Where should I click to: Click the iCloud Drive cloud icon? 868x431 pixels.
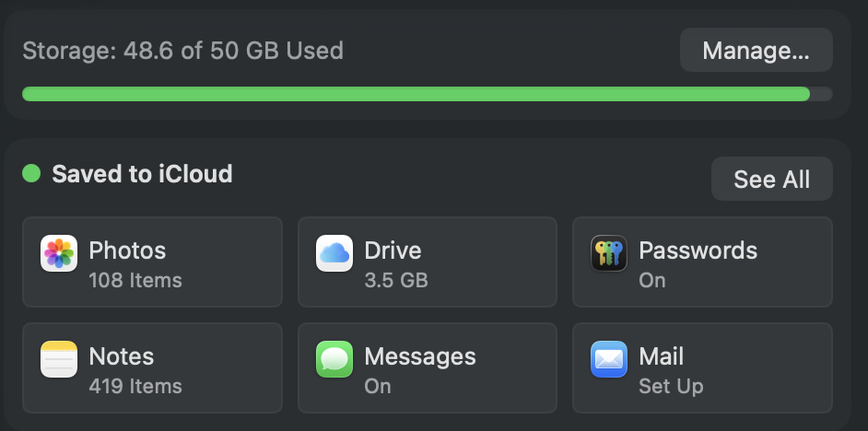point(334,253)
